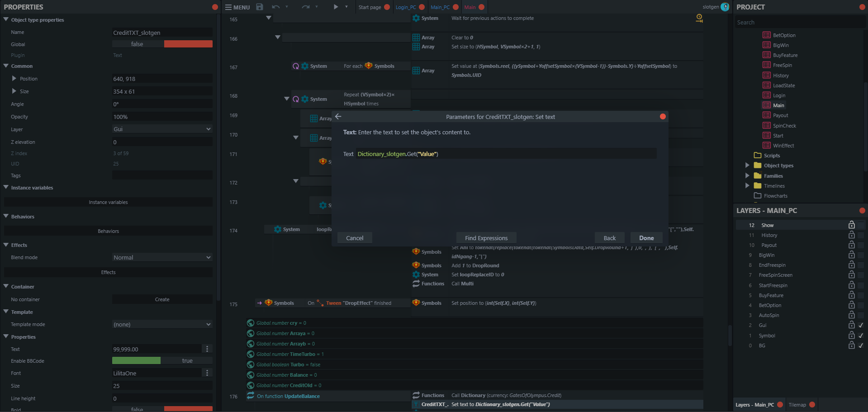Toggle visibility checkbox of History layer
Screen dimensions: 868x412
pyautogui.click(x=861, y=235)
